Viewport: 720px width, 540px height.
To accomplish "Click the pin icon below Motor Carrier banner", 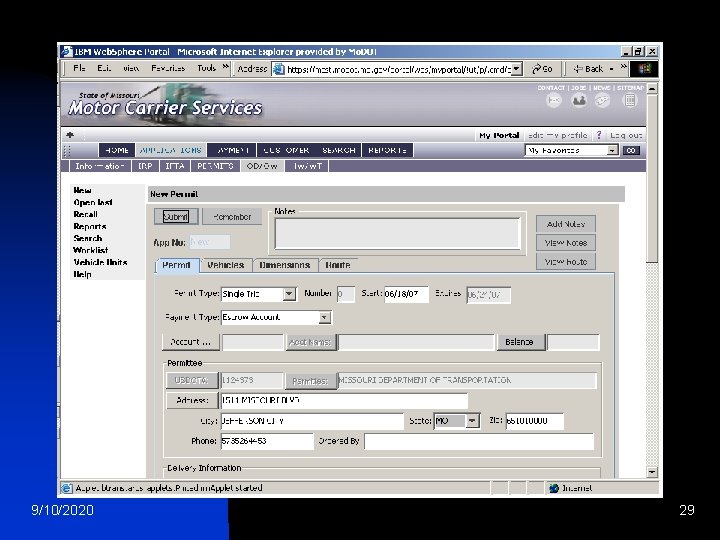I will click(70, 135).
